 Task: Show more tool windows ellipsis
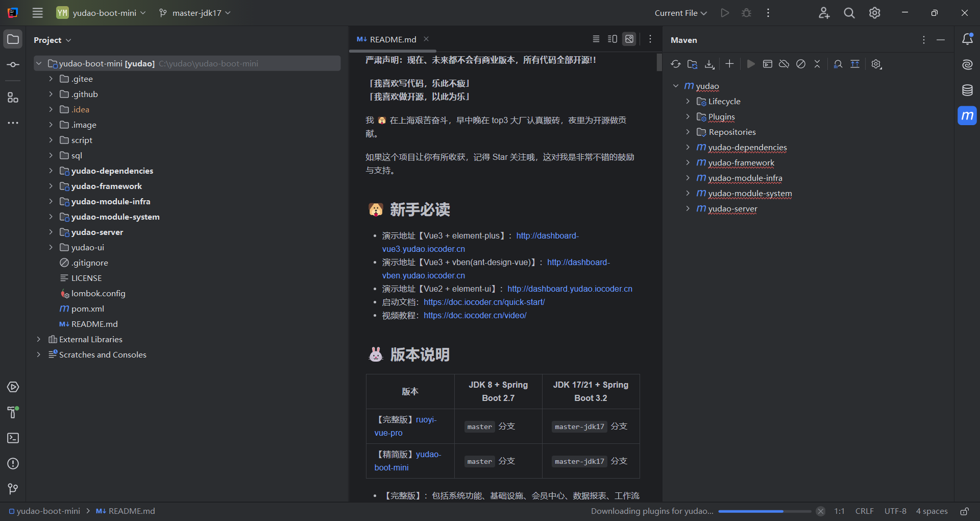point(13,123)
